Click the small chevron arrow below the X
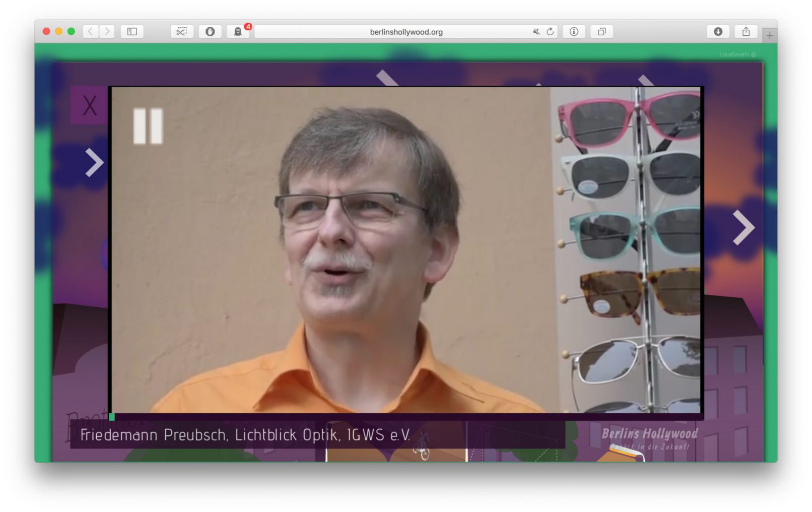The height and width of the screenshot is (512, 812). (94, 162)
